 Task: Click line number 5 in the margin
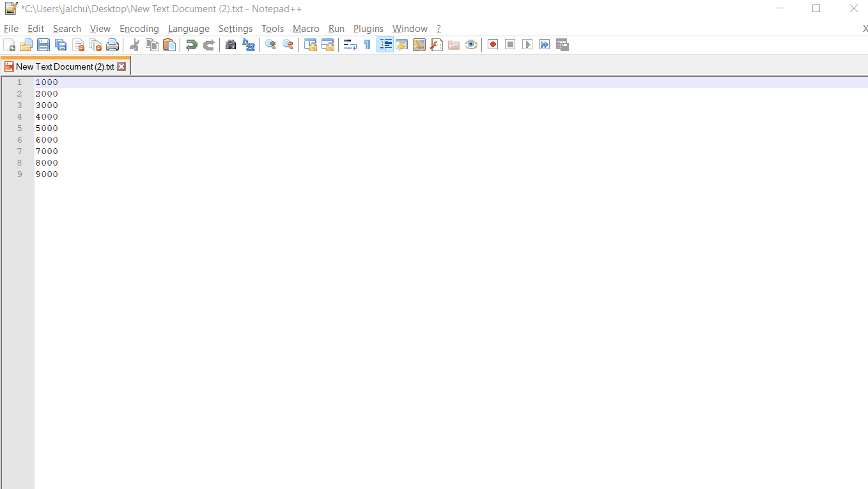coord(20,128)
